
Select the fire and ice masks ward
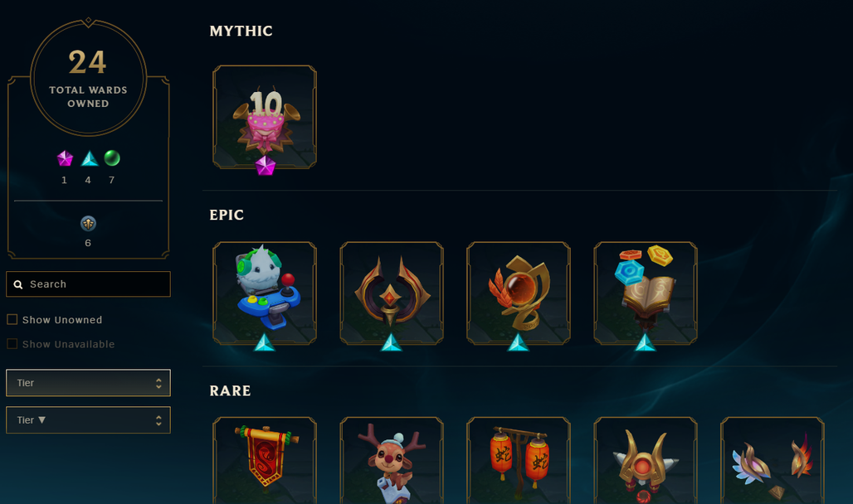click(x=773, y=461)
